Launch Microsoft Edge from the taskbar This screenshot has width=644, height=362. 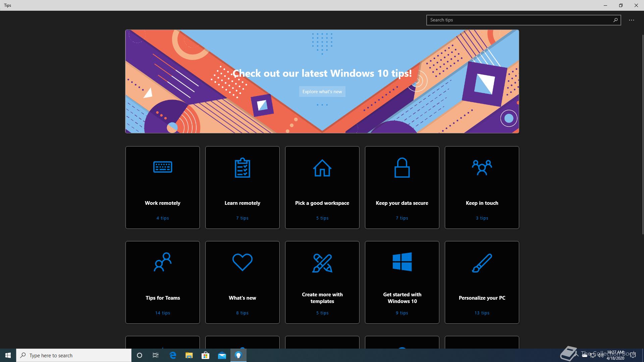click(173, 355)
